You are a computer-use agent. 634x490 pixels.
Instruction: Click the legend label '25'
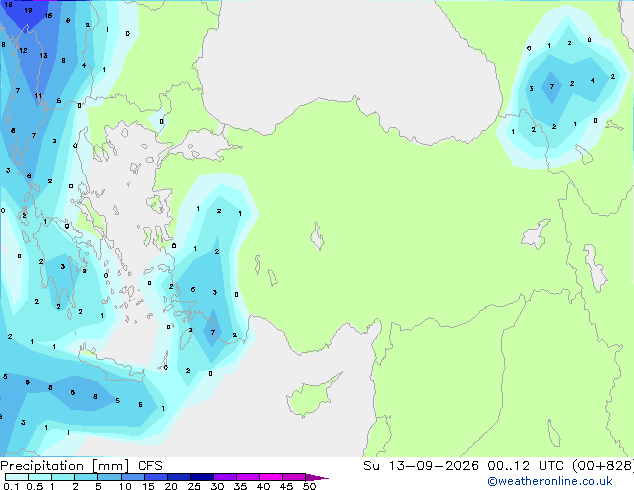click(x=194, y=486)
